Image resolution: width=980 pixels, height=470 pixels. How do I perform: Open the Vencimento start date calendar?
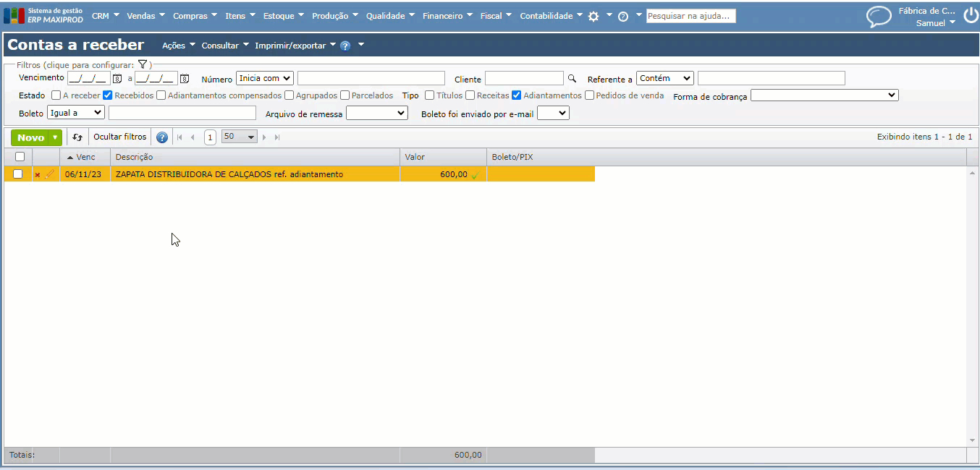click(117, 79)
